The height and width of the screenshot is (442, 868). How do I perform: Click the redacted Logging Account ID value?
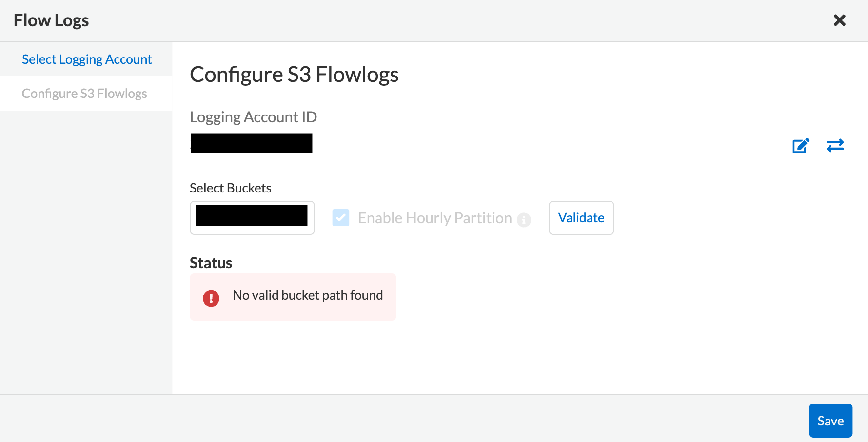(251, 143)
